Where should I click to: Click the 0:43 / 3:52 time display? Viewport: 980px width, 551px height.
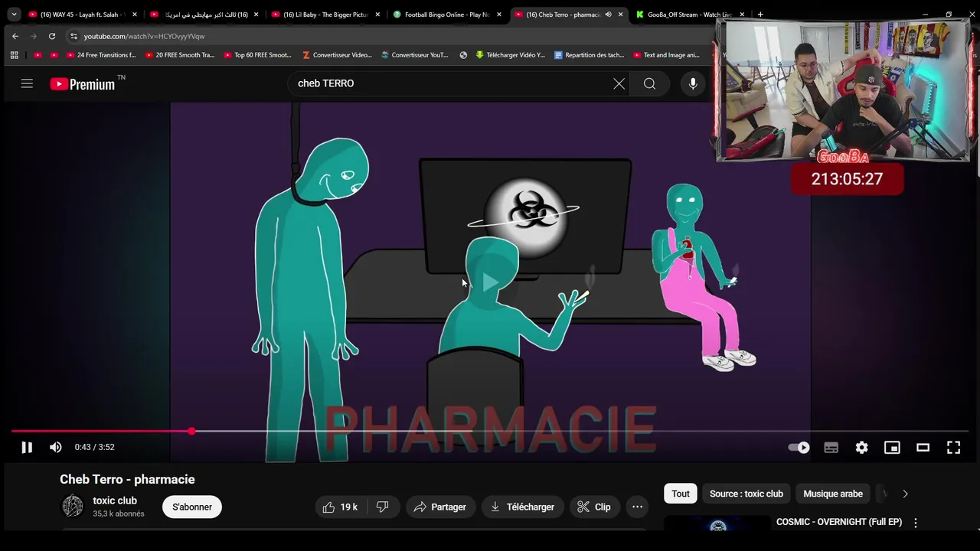point(95,448)
